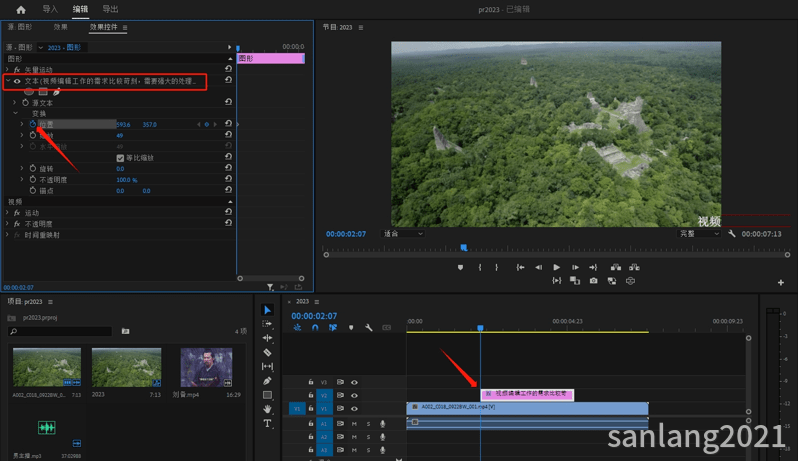Collapse the transform group
Viewport: 798px width, 461px height.
pos(15,113)
